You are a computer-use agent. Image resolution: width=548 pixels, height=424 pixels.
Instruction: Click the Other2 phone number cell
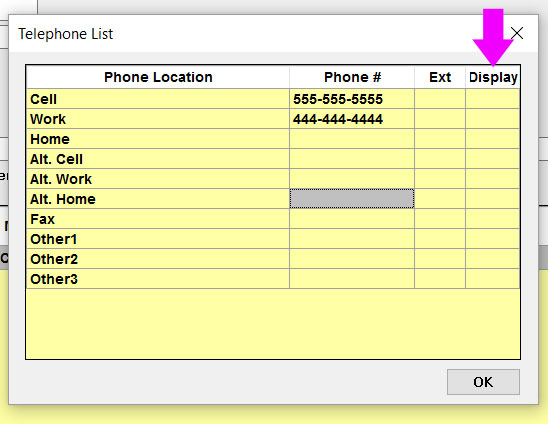click(352, 259)
